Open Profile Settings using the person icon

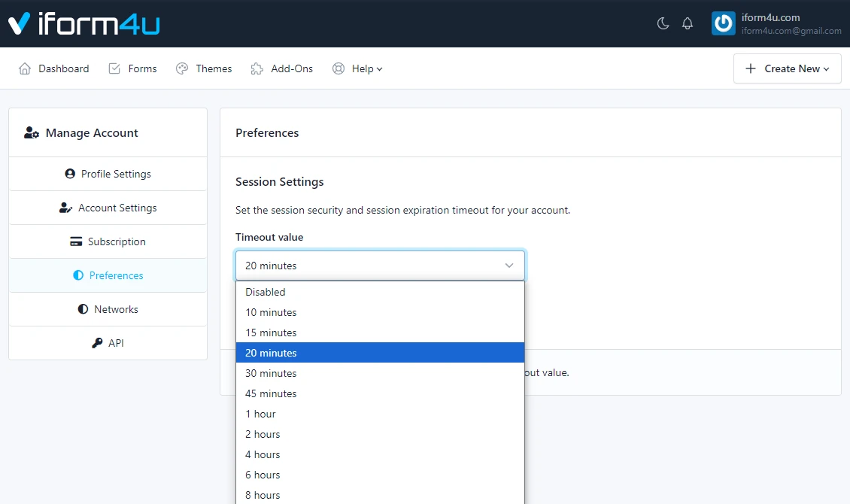point(69,174)
